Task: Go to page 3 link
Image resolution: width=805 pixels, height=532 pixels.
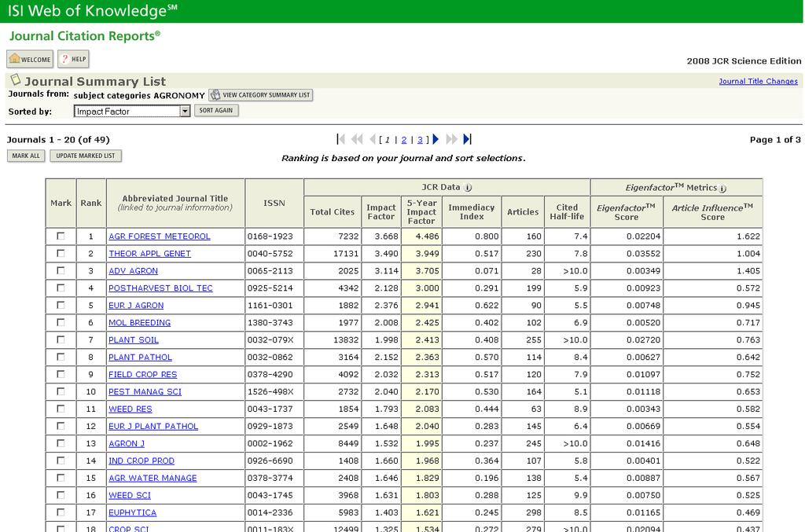Action: (x=420, y=140)
